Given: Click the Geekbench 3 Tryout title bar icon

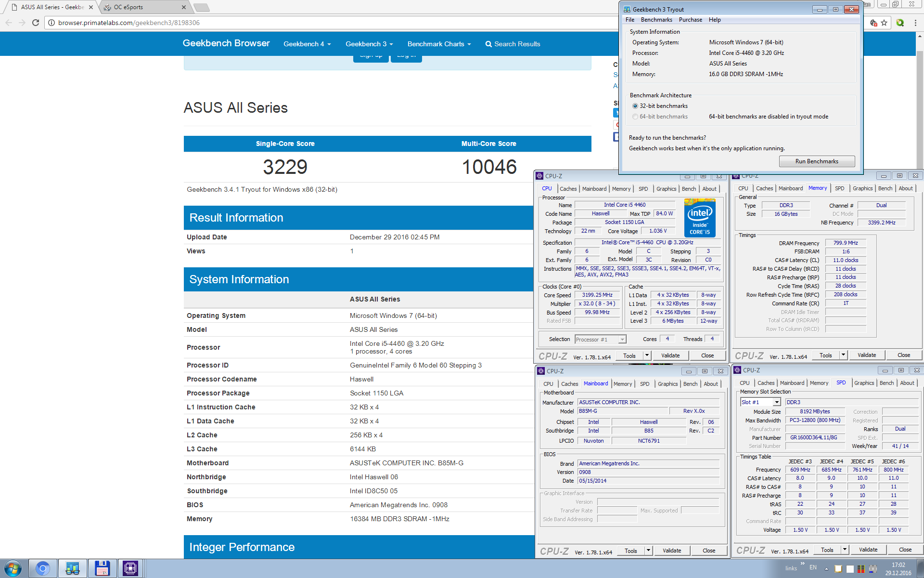Looking at the screenshot, I should 627,9.
